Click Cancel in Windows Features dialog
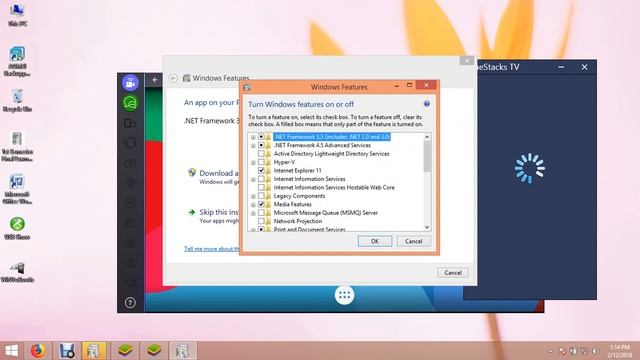Viewport: 640px width, 360px height. [x=413, y=241]
